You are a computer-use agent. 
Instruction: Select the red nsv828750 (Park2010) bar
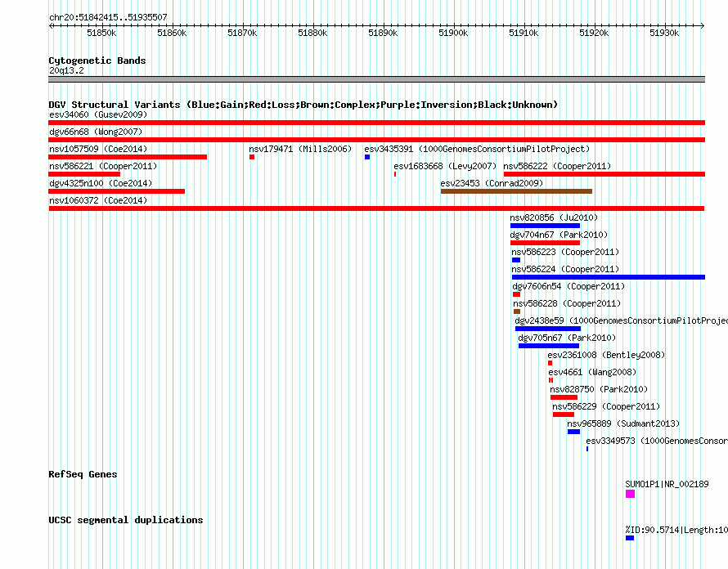(x=564, y=397)
